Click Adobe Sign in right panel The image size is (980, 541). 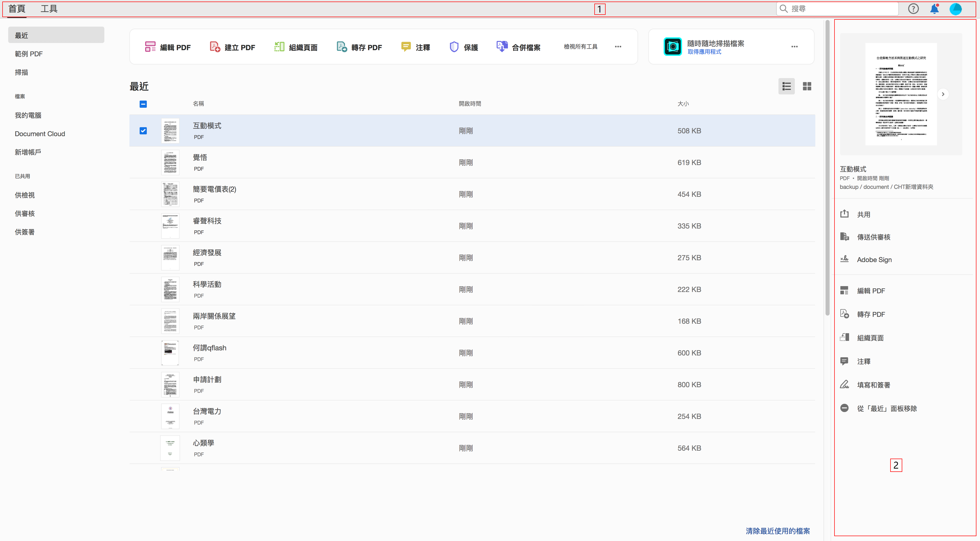pos(874,260)
